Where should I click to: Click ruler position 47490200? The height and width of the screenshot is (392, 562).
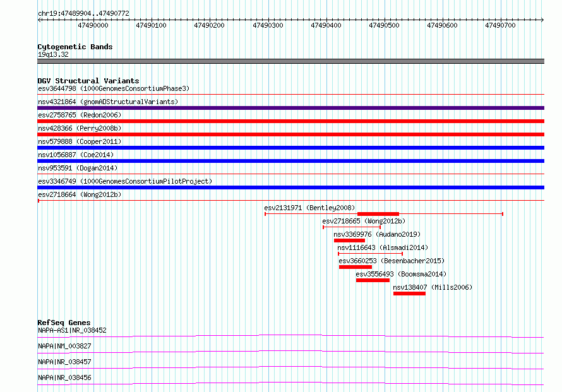pyautogui.click(x=209, y=25)
